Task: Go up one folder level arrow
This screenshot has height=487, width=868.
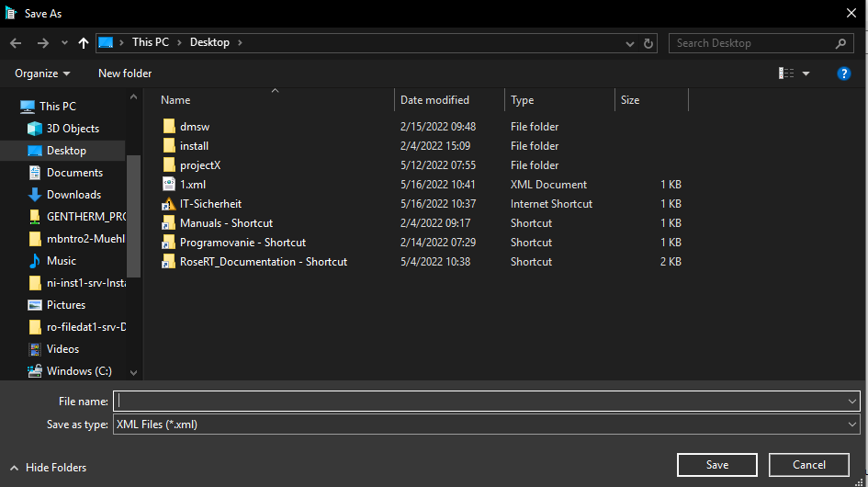Action: click(83, 42)
